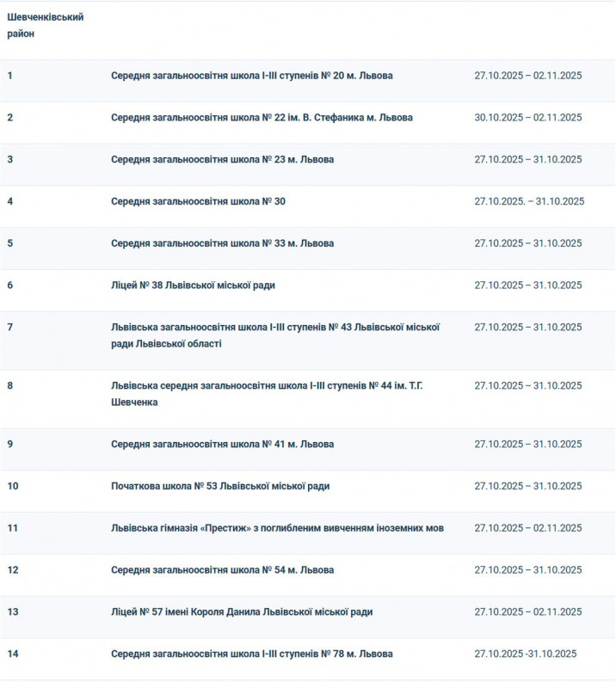Select school № 41 м. Львова name
This screenshot has width=616, height=688.
[x=222, y=445]
